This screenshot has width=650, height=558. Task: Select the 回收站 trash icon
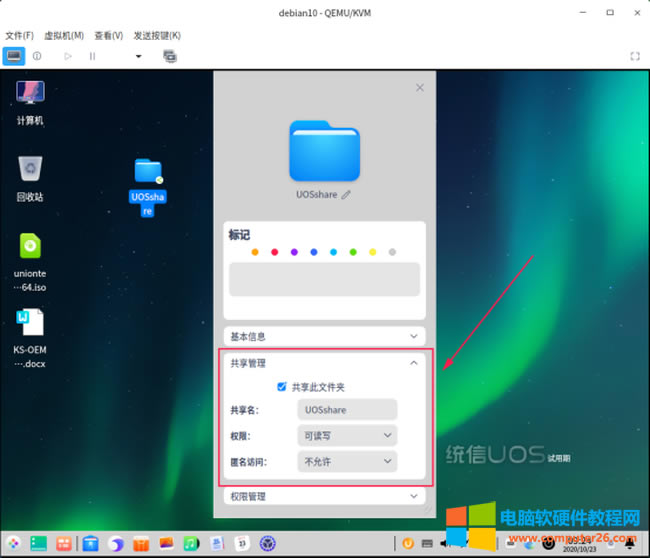(x=30, y=179)
